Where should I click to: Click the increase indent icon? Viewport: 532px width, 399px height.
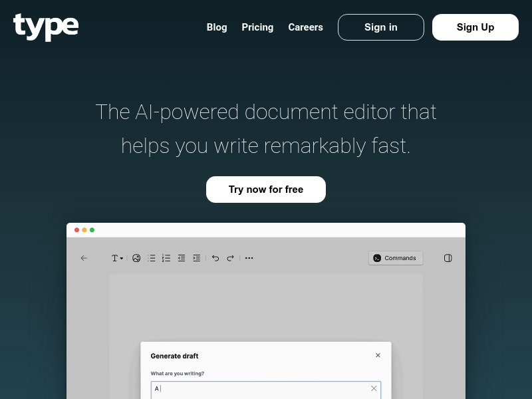tap(197, 258)
